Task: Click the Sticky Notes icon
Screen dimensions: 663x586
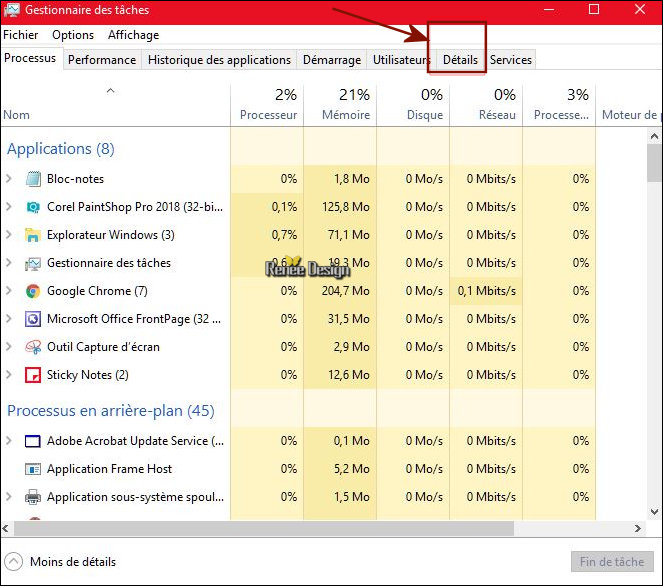Action: 33,375
